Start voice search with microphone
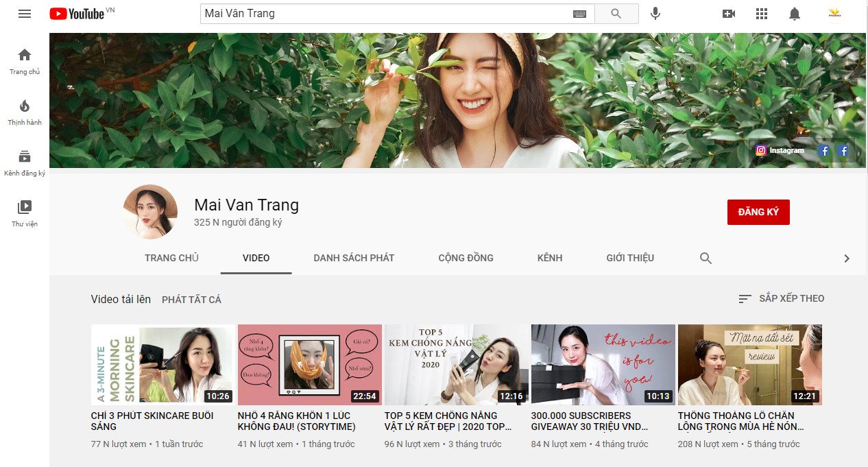 click(655, 14)
